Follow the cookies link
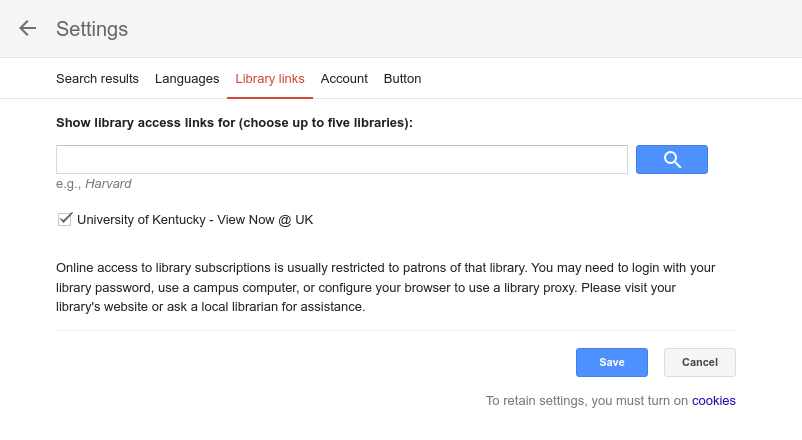 pos(714,401)
